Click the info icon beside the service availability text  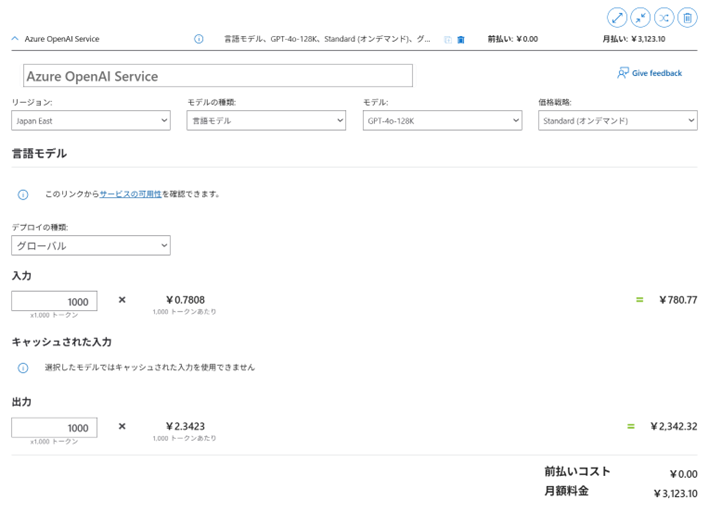coord(23,194)
